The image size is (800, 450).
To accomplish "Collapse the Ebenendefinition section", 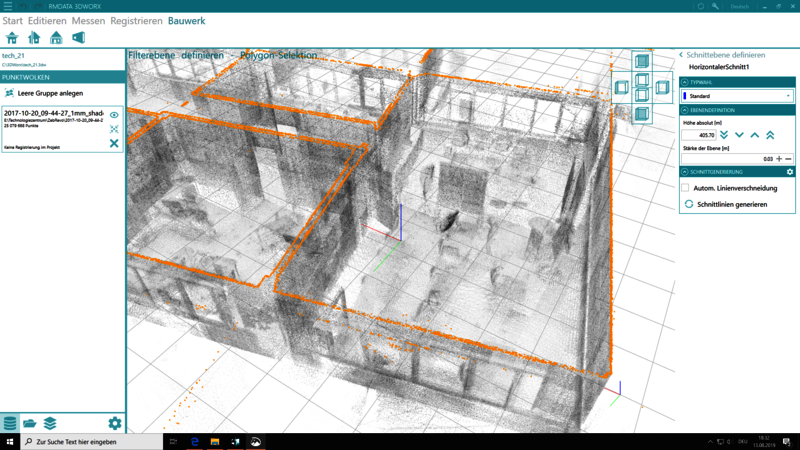I will 684,110.
